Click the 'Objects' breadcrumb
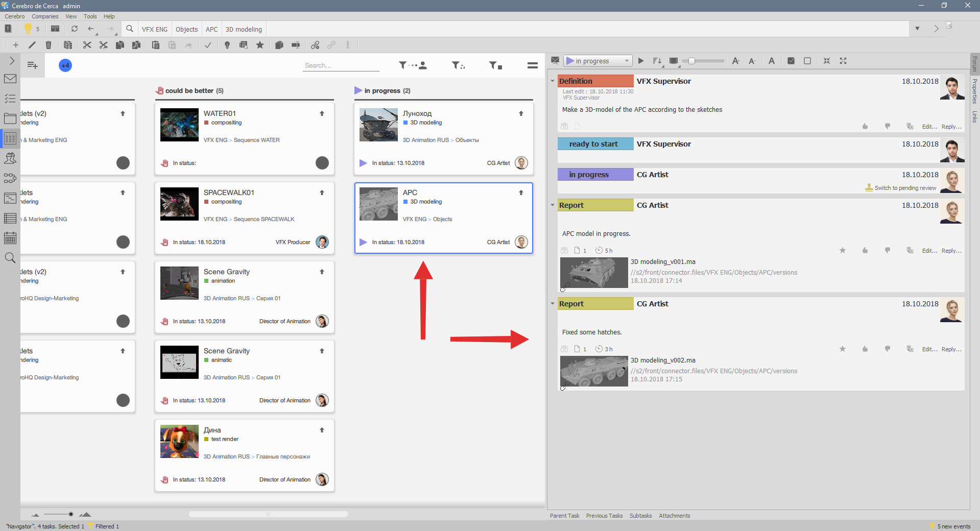 click(x=186, y=29)
